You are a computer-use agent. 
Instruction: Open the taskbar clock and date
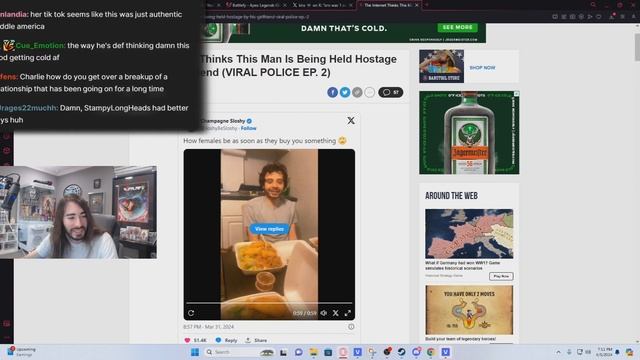(x=604, y=352)
